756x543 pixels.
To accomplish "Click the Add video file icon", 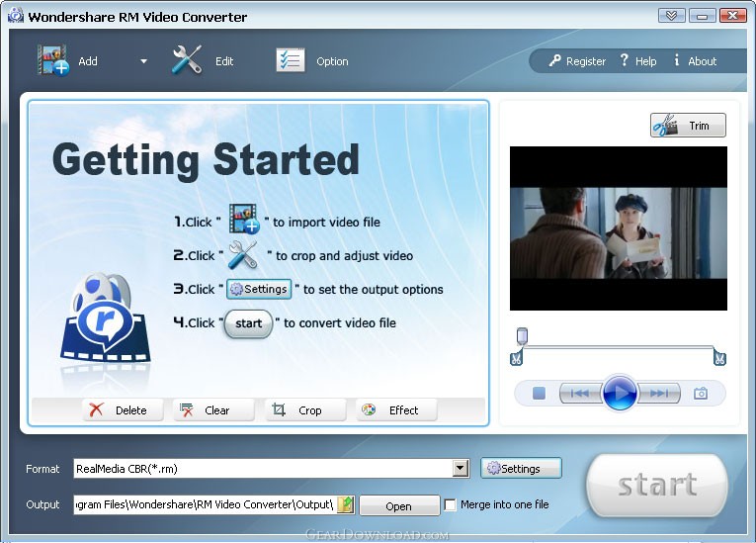I will [x=53, y=60].
